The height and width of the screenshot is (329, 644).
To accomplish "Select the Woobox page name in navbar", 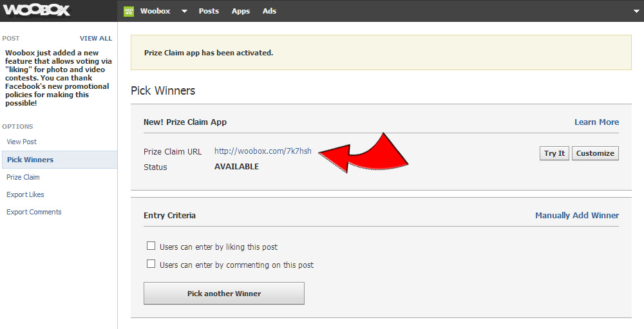I will coord(155,11).
